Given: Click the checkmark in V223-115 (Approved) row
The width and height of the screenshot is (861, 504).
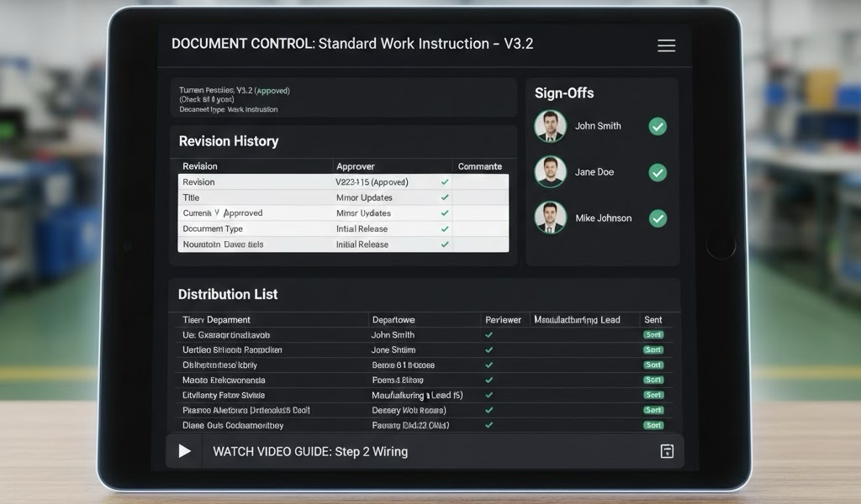Looking at the screenshot, I should (x=445, y=181).
